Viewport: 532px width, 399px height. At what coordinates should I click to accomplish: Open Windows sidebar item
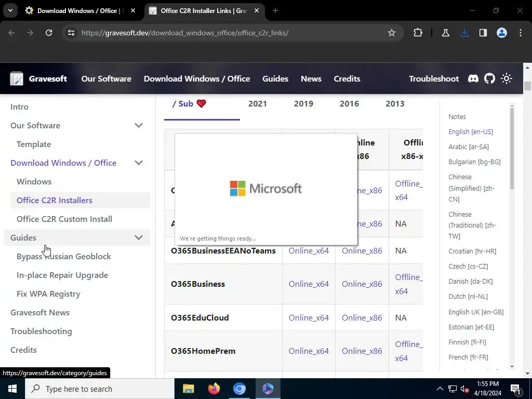point(34,181)
